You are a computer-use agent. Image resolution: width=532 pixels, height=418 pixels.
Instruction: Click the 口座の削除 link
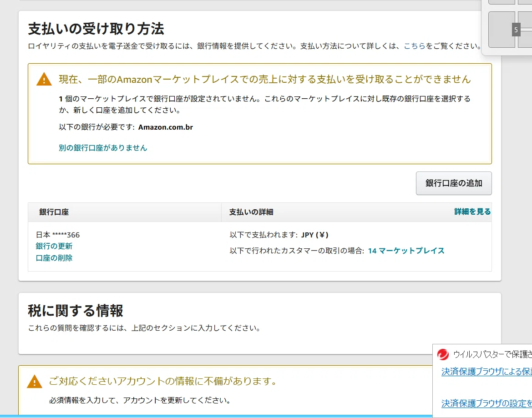pos(54,258)
